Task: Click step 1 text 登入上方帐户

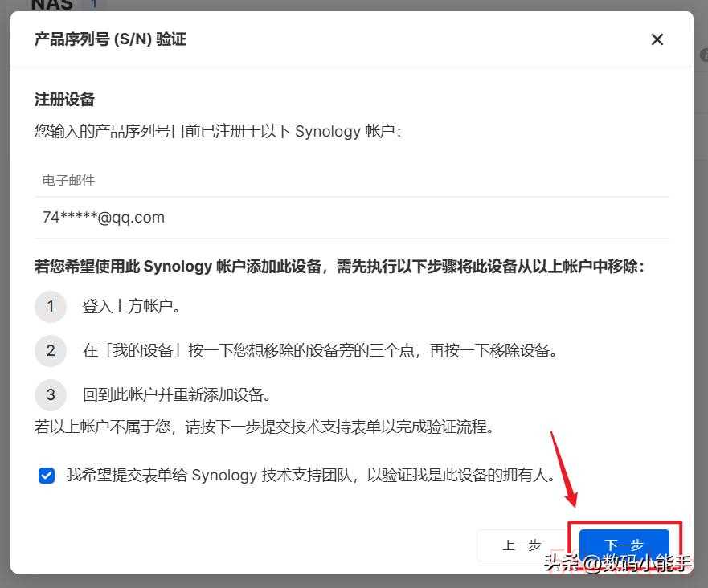Action: [x=132, y=306]
